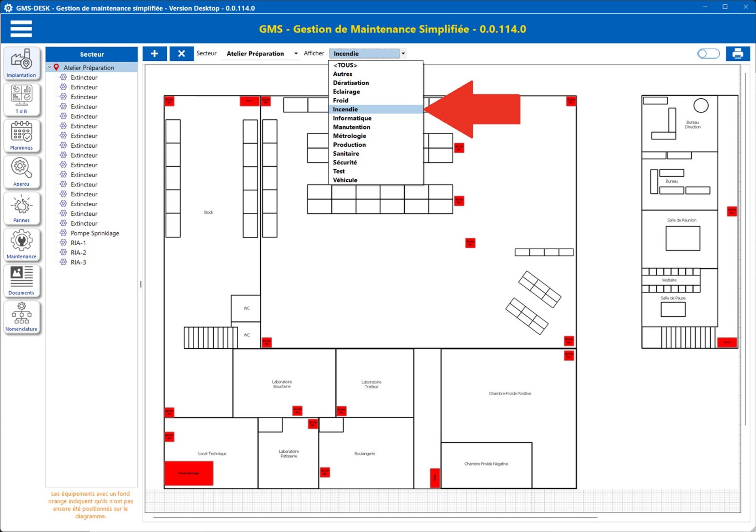Choose <TOUS> in the Afficher list

pyautogui.click(x=345, y=65)
